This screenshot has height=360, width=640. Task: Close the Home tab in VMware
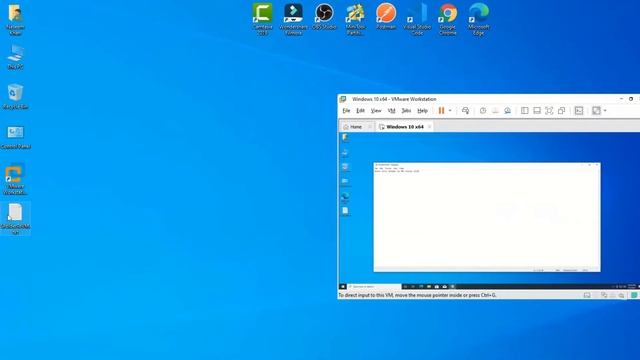pos(370,127)
